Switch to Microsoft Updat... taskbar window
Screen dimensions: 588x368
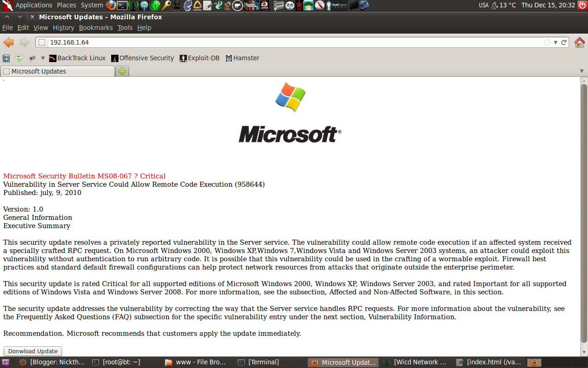(343, 362)
